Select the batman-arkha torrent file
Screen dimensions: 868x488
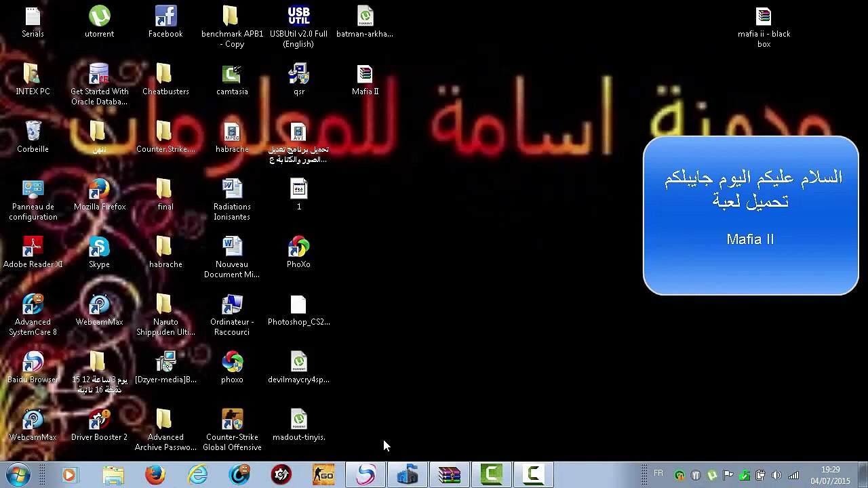coord(365,22)
